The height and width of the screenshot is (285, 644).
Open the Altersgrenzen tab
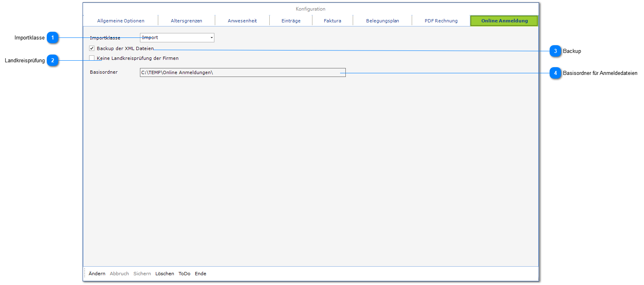(186, 21)
